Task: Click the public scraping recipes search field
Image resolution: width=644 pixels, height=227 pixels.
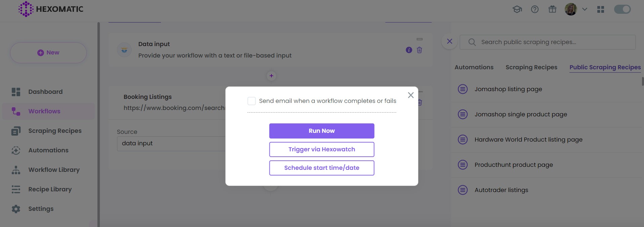Action: pos(547,42)
